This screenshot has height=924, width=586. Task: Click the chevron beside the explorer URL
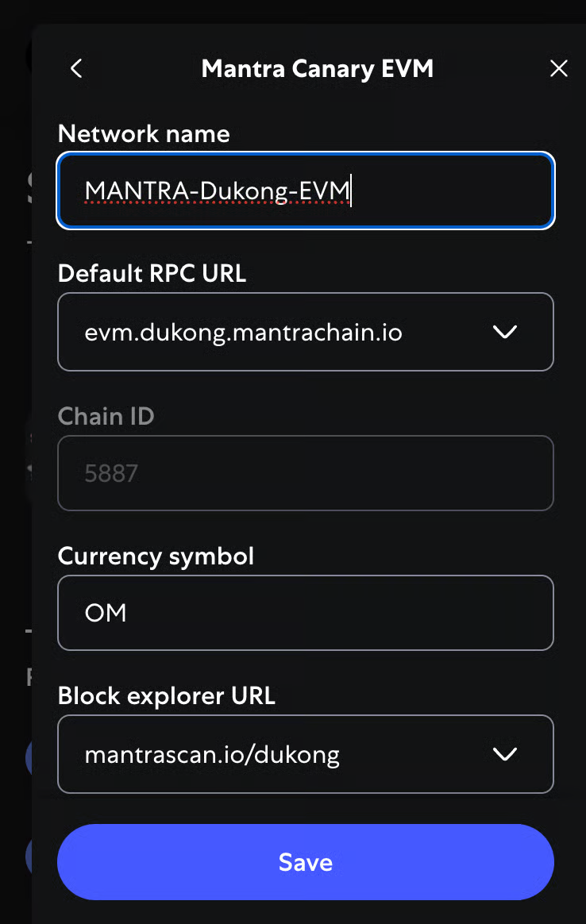(x=505, y=754)
